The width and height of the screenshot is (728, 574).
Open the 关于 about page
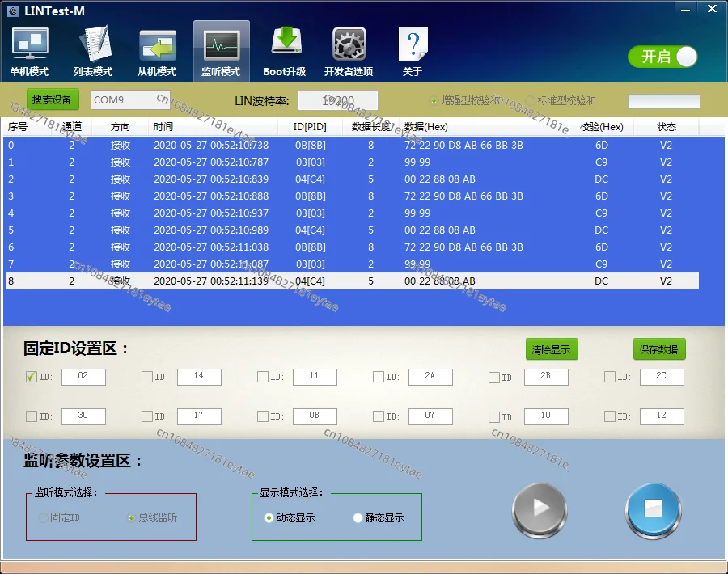click(x=413, y=52)
